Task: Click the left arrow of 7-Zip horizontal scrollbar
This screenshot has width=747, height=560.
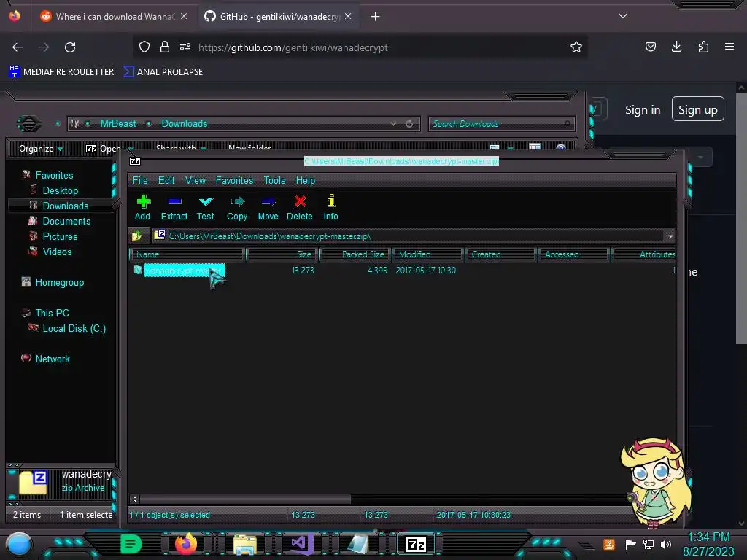Action: pos(134,499)
